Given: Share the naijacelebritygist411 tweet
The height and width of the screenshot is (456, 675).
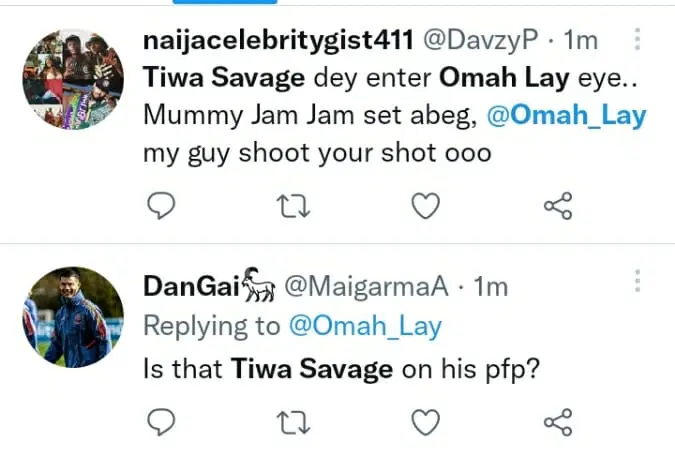Looking at the screenshot, I should (x=557, y=206).
